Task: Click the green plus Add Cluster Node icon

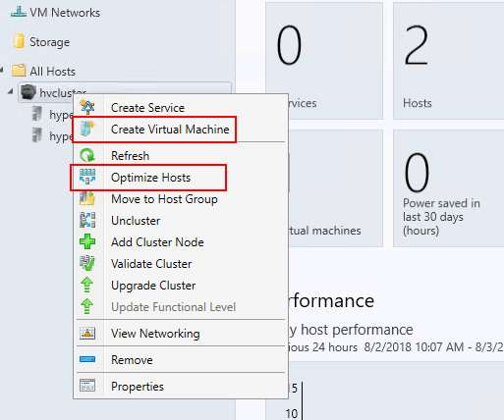Action: (87, 241)
